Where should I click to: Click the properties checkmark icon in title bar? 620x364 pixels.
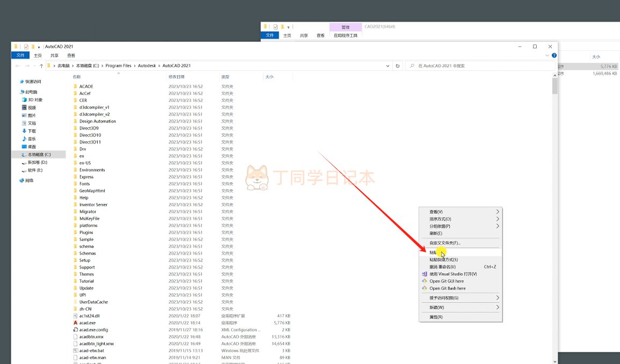(x=26, y=47)
